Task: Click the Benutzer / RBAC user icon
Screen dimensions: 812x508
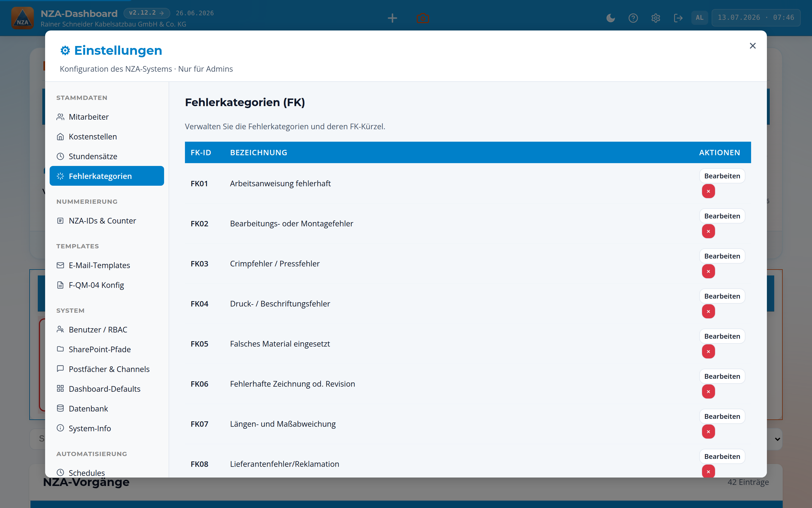Action: pos(60,329)
